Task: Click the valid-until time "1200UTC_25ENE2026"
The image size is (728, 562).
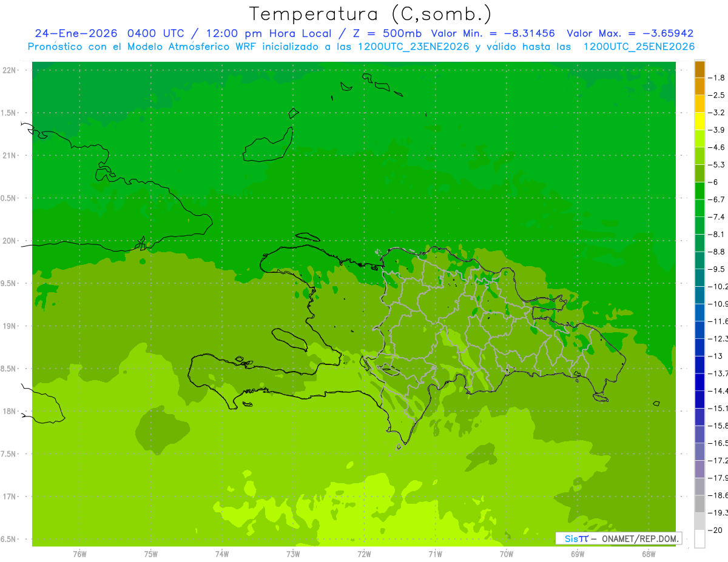Action: pos(639,47)
